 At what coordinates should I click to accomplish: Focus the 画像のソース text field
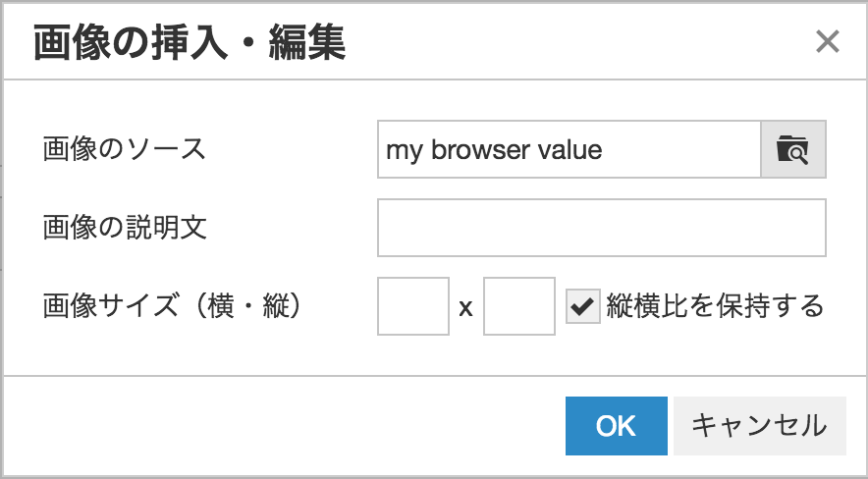click(x=570, y=149)
